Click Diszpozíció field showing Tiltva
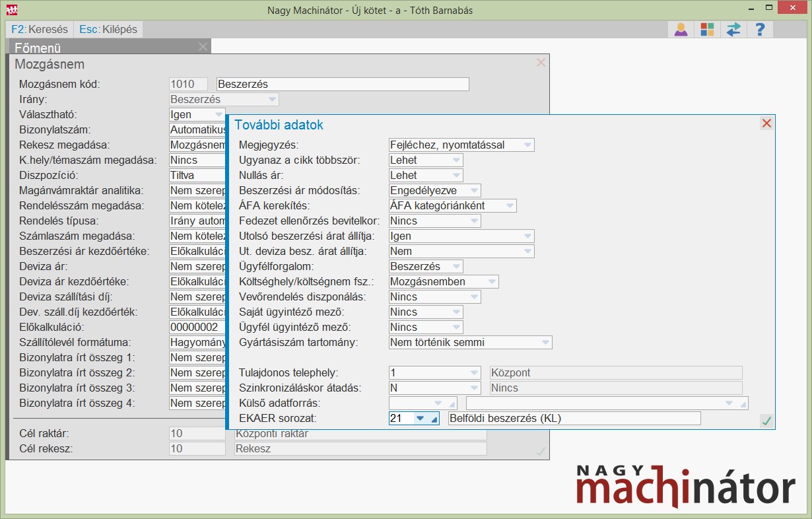Viewport: 812px width, 519px height. (x=197, y=176)
